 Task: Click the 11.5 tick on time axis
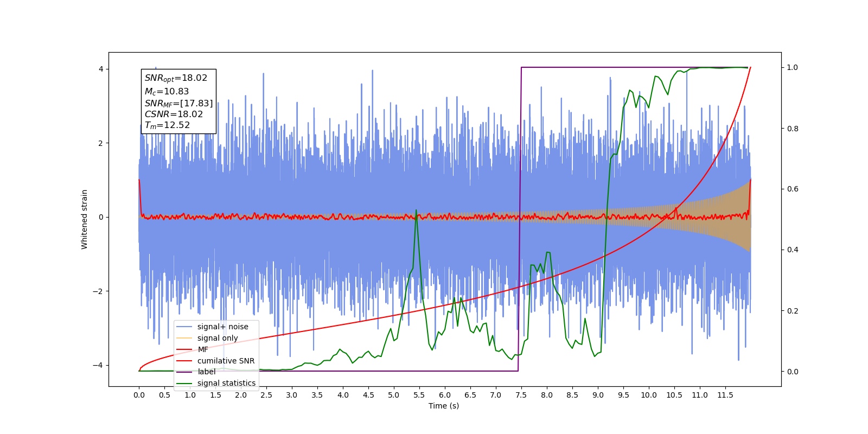click(725, 395)
